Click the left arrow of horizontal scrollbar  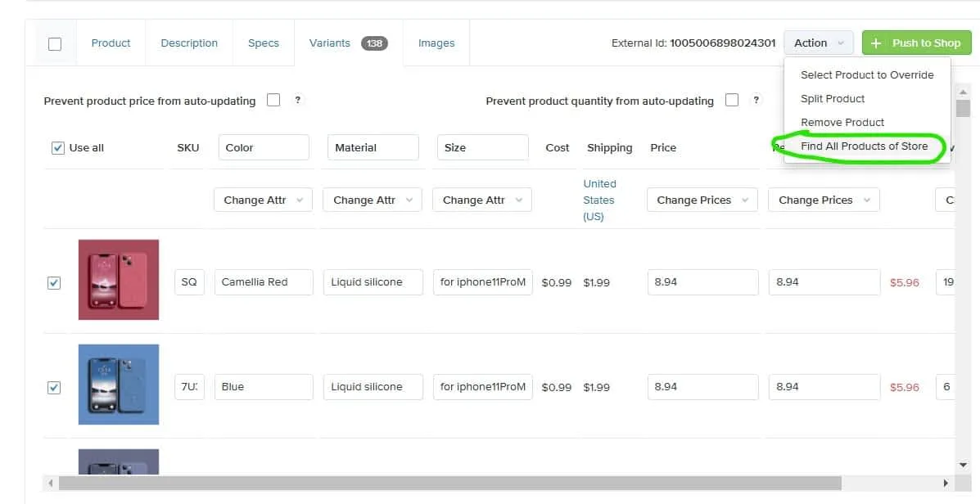pyautogui.click(x=51, y=484)
